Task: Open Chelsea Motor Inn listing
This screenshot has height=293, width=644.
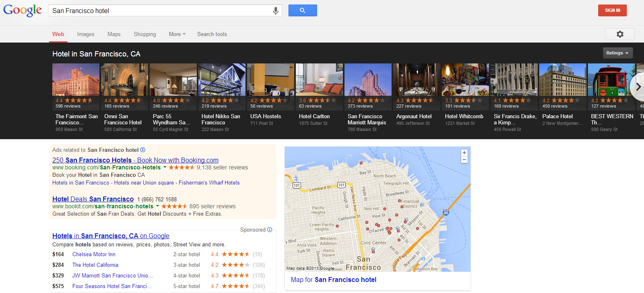Action: tap(94, 254)
